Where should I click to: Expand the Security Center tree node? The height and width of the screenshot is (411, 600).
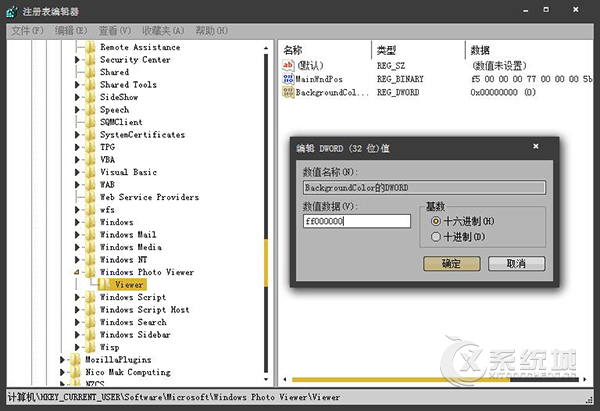[x=77, y=60]
